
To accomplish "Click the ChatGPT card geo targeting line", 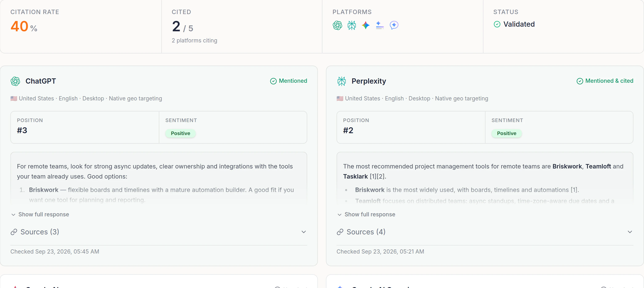I will click(x=86, y=98).
